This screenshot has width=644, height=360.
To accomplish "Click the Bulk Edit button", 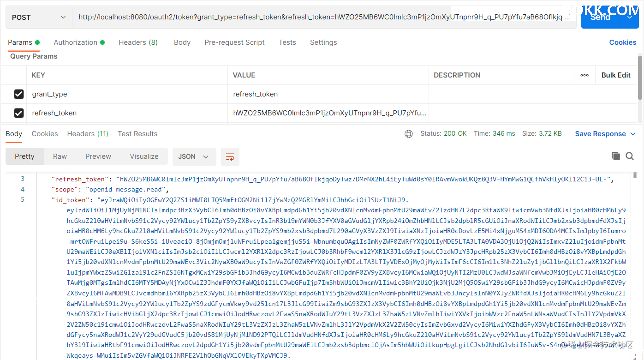I will pyautogui.click(x=615, y=75).
